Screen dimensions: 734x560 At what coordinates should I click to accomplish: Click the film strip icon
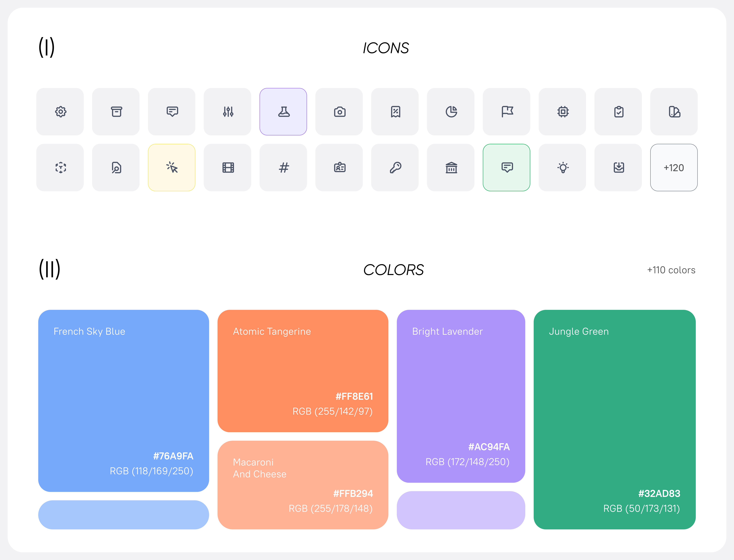point(228,167)
